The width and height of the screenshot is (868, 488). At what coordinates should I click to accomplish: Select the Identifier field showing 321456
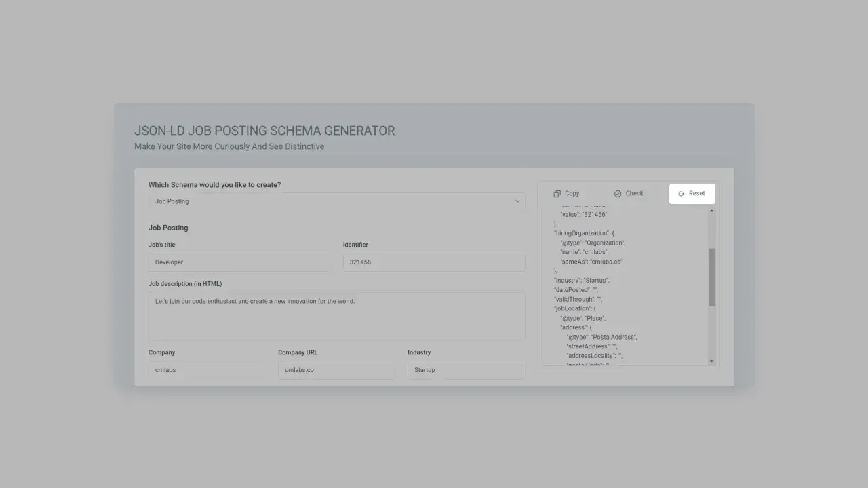pos(433,262)
